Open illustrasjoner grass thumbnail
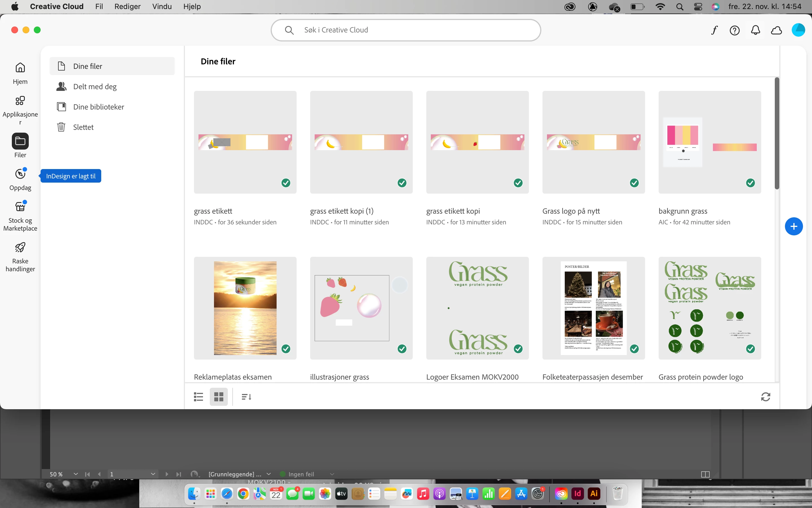This screenshot has width=812, height=508. [361, 308]
